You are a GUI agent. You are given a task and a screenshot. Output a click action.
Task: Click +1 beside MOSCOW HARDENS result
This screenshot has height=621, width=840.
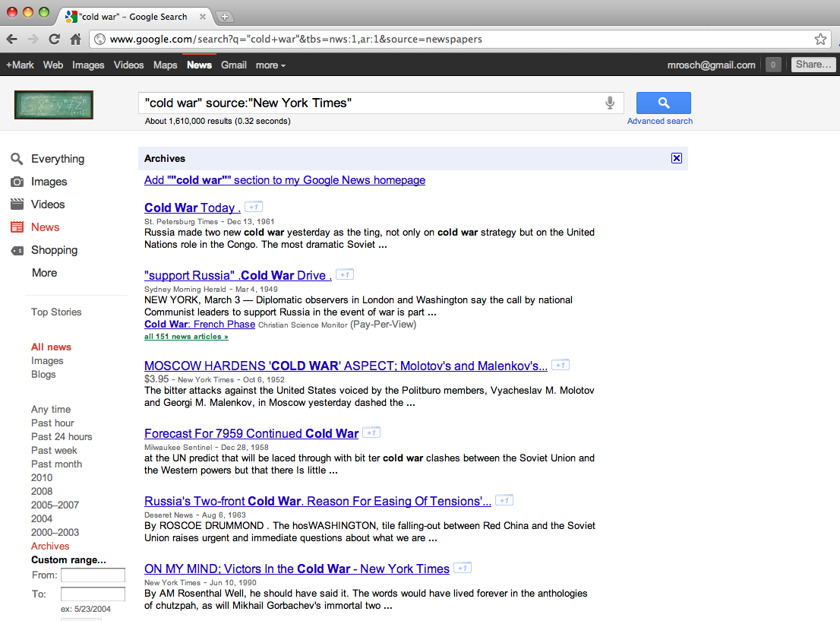pos(561,365)
